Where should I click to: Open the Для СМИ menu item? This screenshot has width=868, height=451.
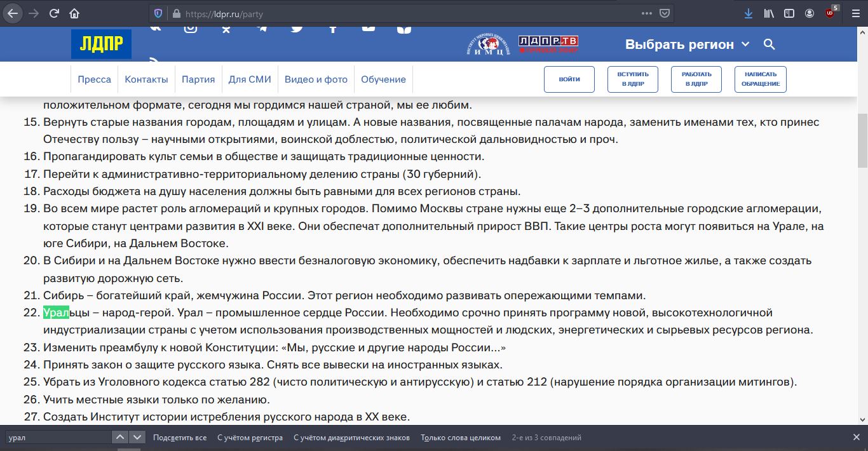pos(250,79)
